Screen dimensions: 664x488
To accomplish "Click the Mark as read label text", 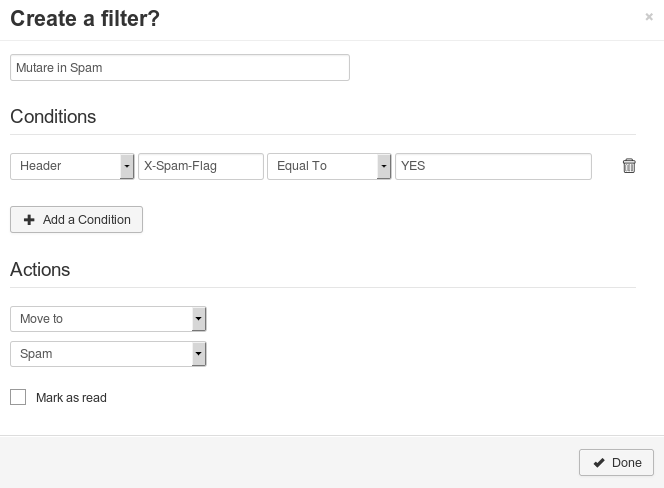I will 71,398.
